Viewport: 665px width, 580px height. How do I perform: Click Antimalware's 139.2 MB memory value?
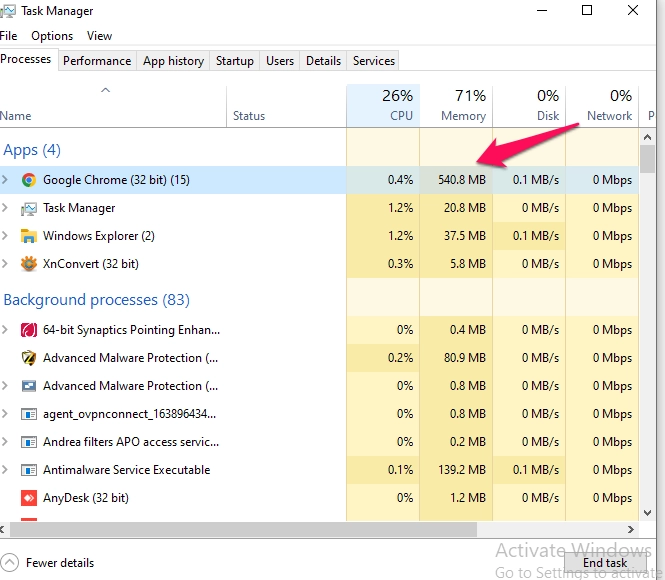[x=462, y=470]
